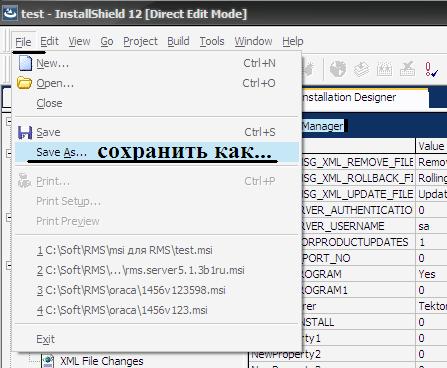
Task: Click the 'sa' value cell
Action: click(431, 226)
